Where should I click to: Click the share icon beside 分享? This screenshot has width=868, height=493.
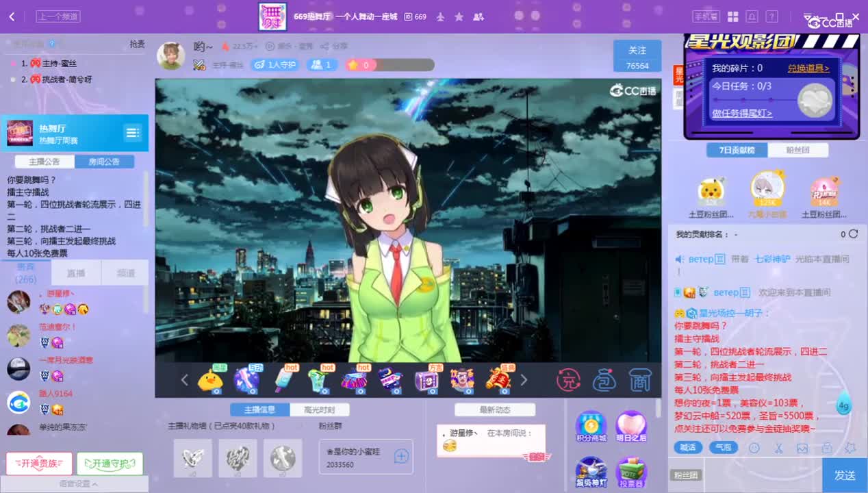click(325, 47)
